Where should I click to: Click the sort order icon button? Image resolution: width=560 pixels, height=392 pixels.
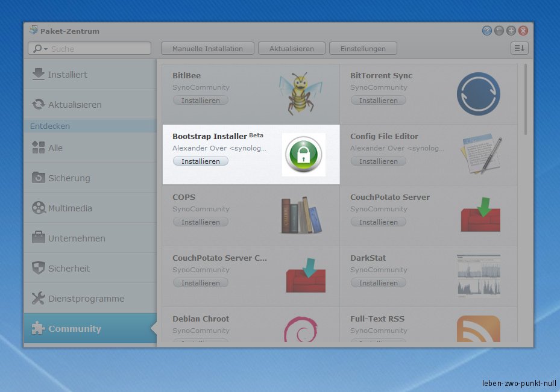click(x=519, y=48)
